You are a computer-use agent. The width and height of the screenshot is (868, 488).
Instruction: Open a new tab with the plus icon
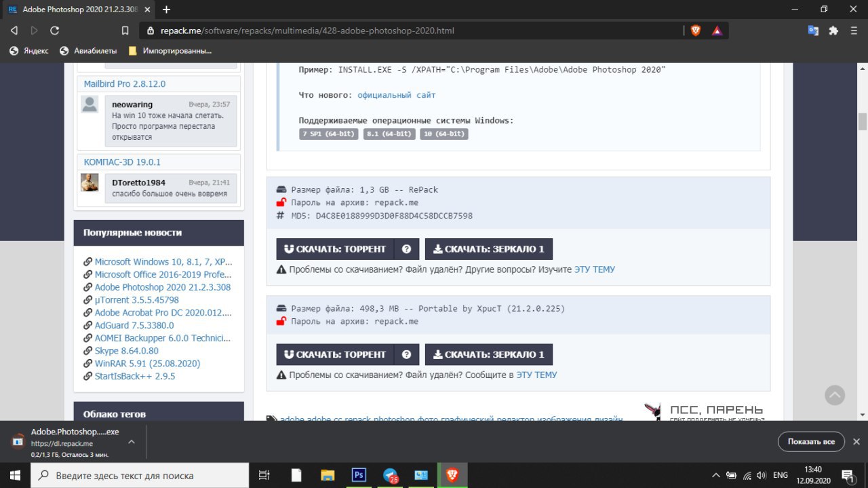(166, 10)
